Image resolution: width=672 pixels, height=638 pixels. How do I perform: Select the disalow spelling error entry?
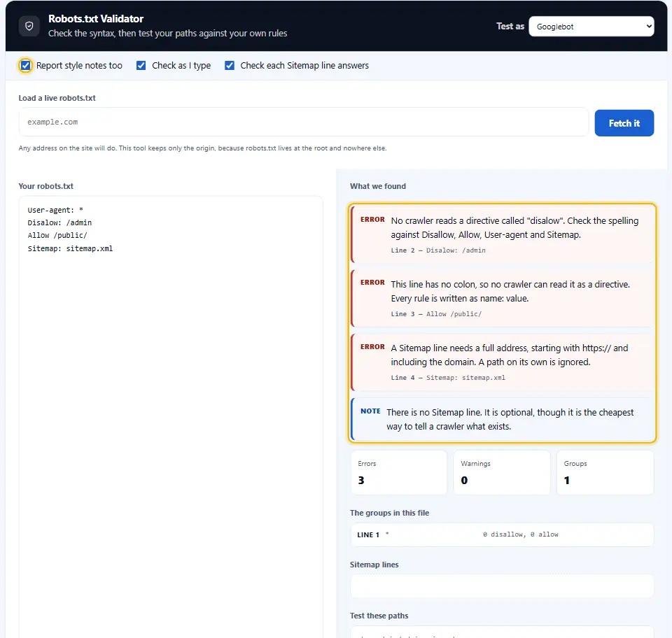503,234
